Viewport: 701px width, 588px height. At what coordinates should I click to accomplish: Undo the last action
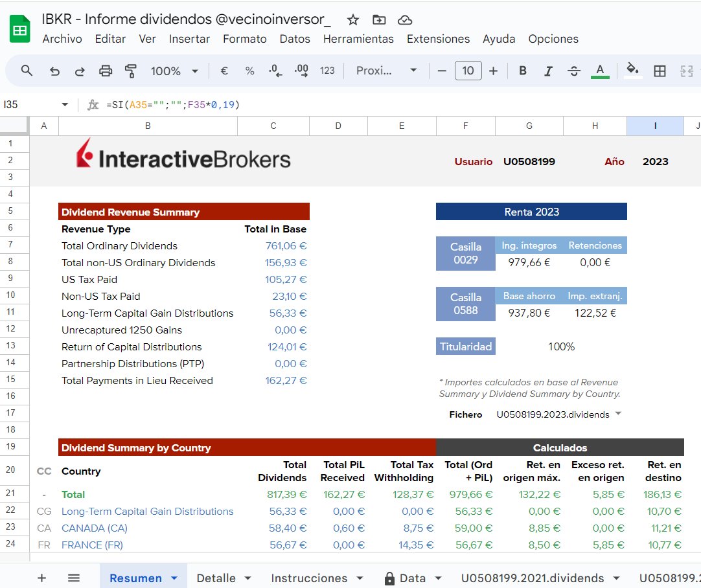pos(54,71)
